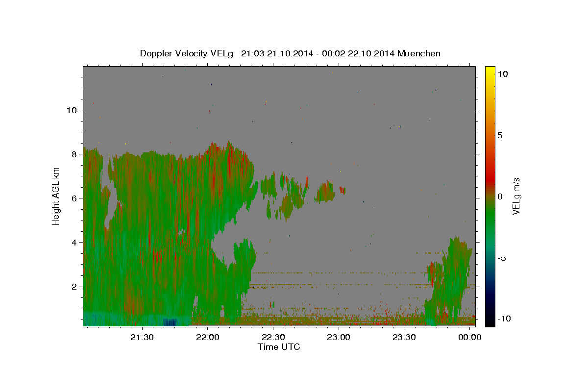Click the 22:30 time tick label
588x392 pixels.
click(x=273, y=338)
